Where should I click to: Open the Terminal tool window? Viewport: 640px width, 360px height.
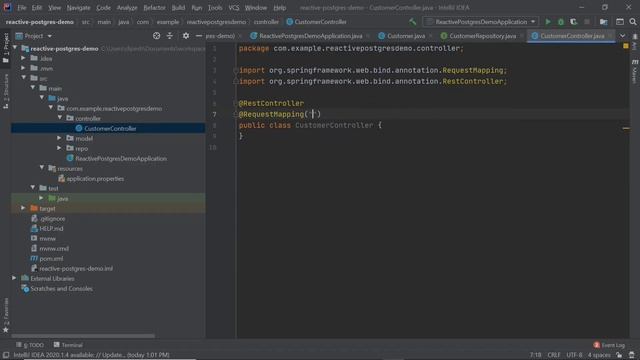(68, 345)
